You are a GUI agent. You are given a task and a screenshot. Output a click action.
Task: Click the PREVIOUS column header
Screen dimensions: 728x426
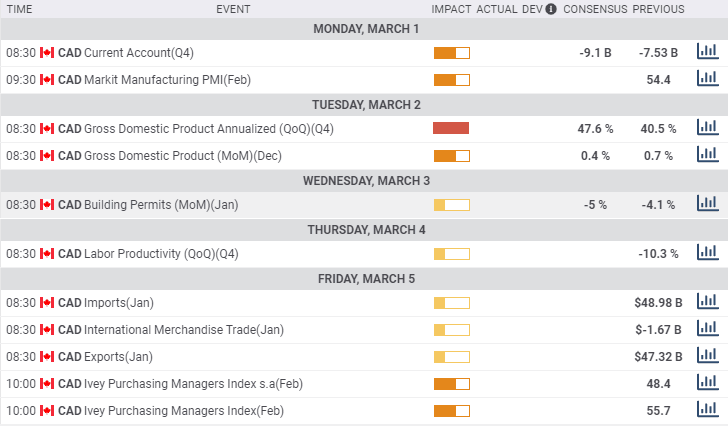click(x=658, y=9)
